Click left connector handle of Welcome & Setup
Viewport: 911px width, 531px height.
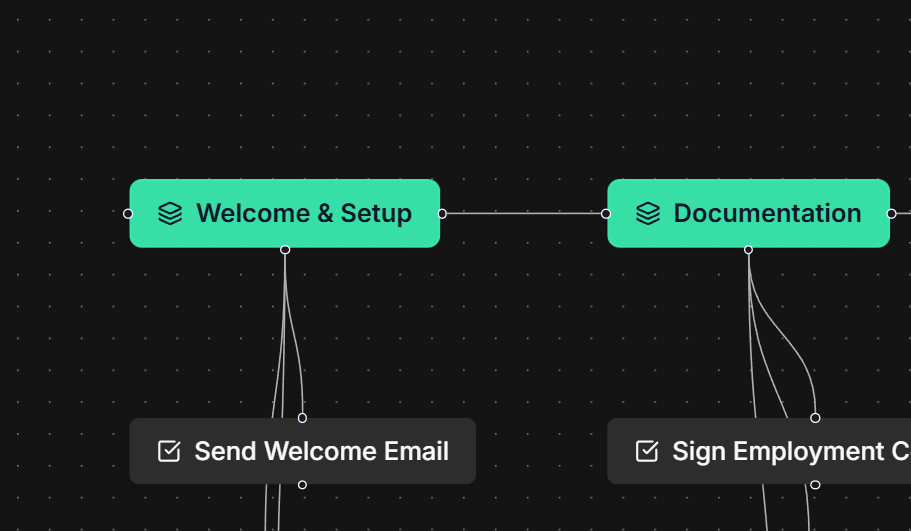[x=128, y=213]
